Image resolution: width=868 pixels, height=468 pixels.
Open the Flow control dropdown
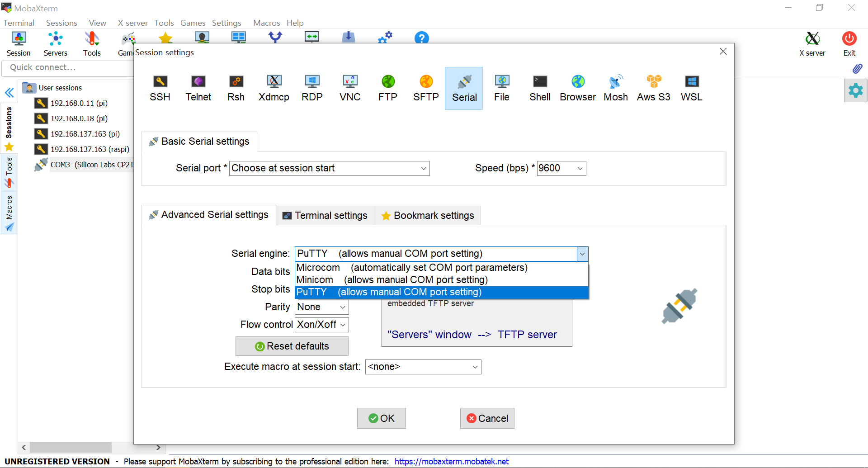point(322,325)
